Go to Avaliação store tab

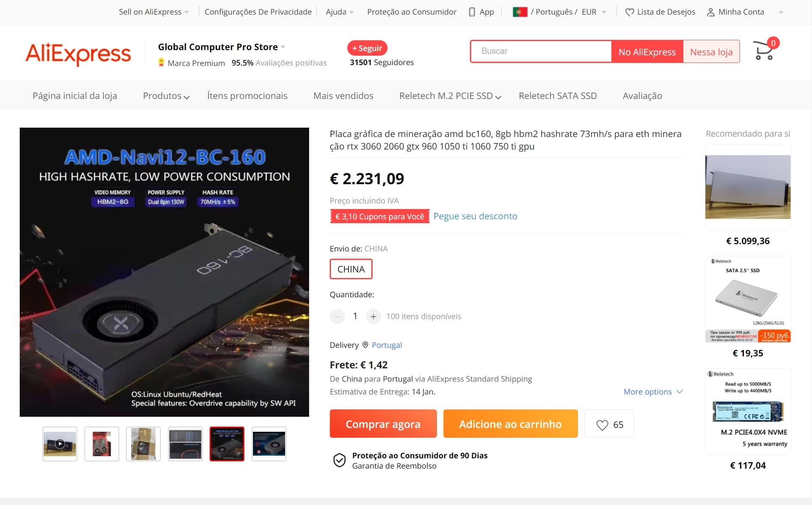pos(642,96)
